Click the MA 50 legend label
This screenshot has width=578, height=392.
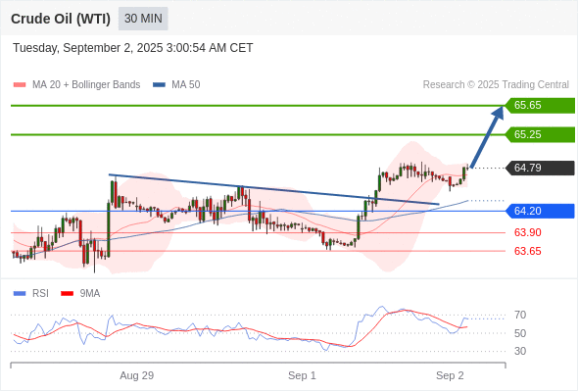(186, 85)
